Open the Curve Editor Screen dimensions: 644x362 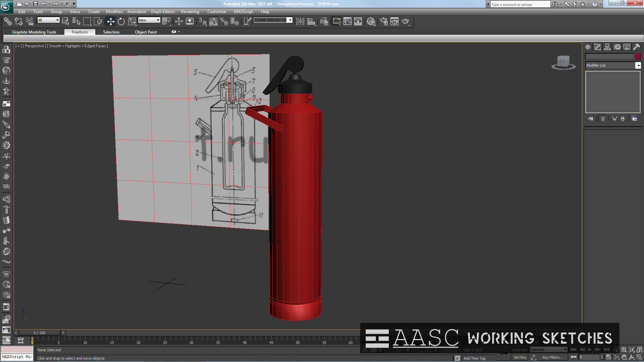[347, 21]
